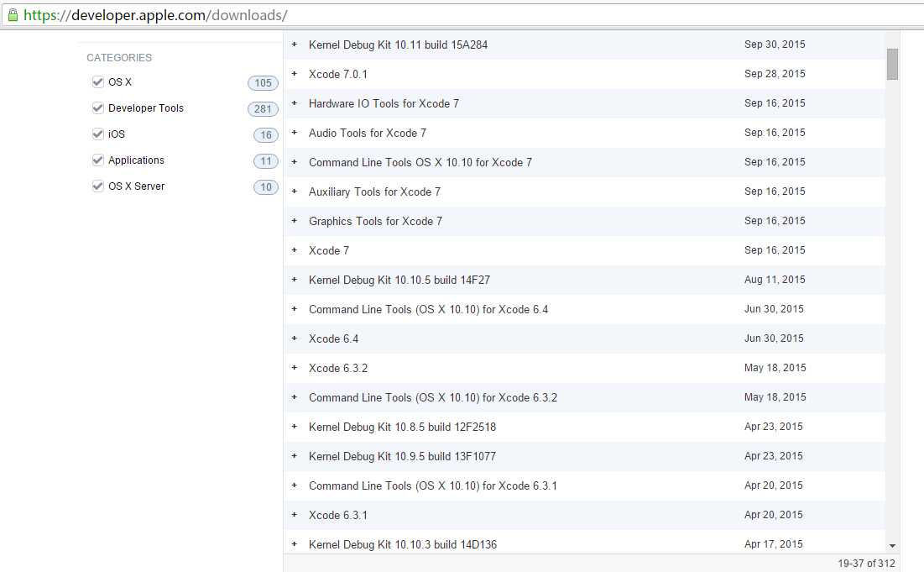
Task: Select Auxiliary Tools for Xcode 7 title
Action: click(x=375, y=192)
